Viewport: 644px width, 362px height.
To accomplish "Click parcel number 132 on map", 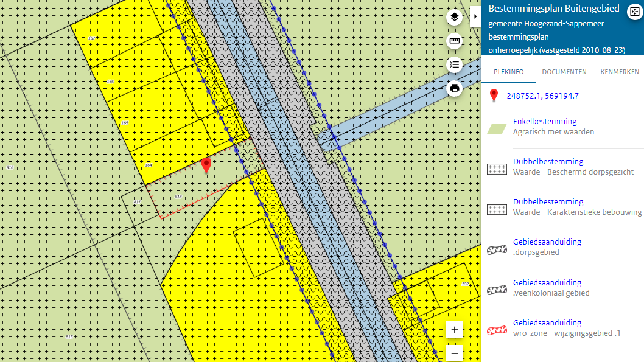I will tap(465, 284).
